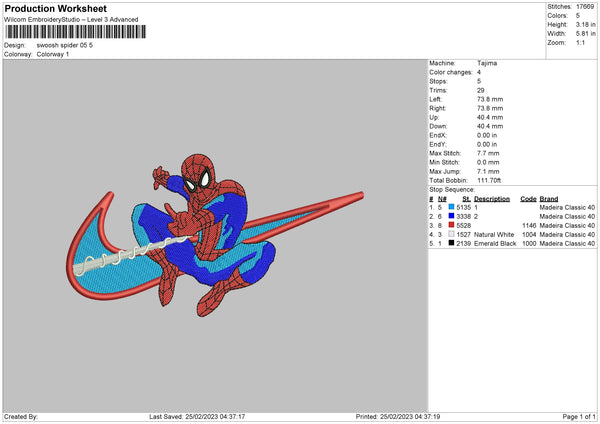
Task: Click 'Wilcom EmbroideryStudio – Level 3 Advanced' text
Action: click(71, 20)
